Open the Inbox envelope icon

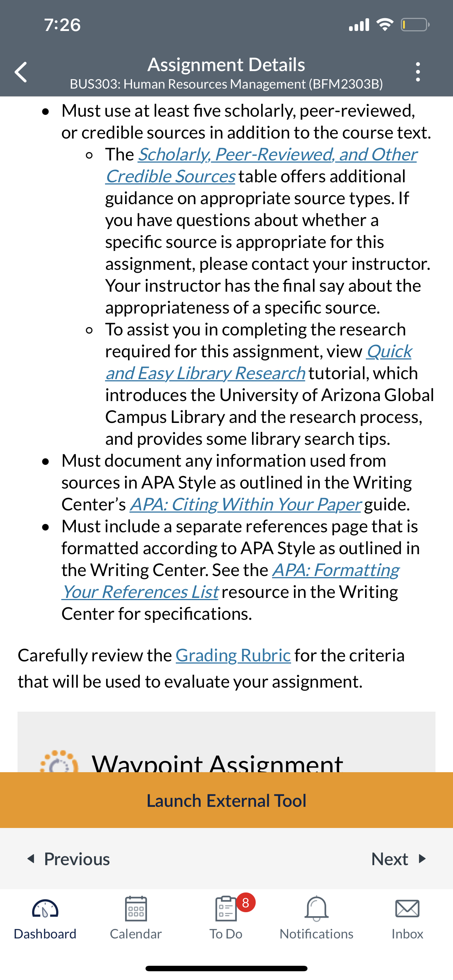coord(407,909)
